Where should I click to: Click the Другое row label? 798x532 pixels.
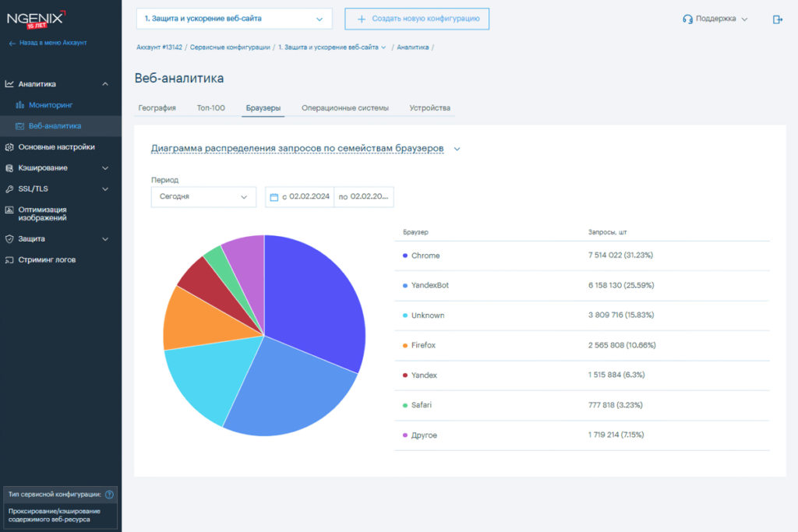click(x=424, y=435)
